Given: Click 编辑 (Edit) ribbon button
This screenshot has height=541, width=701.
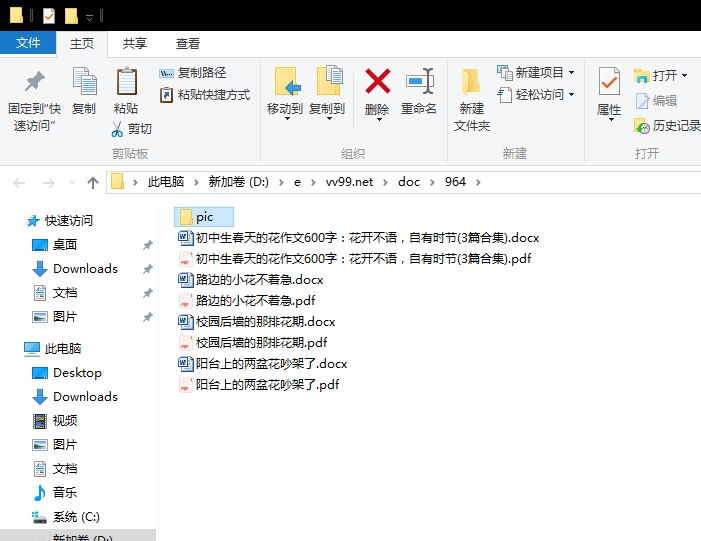Looking at the screenshot, I should pos(656,101).
